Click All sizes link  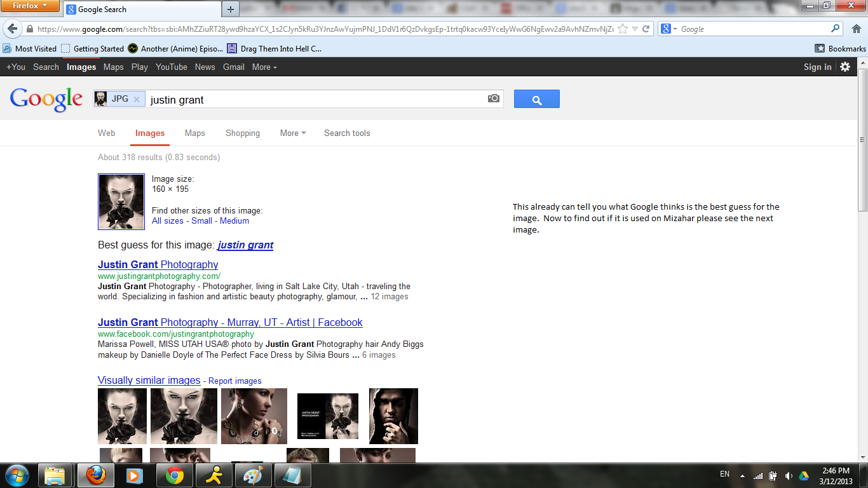click(168, 220)
